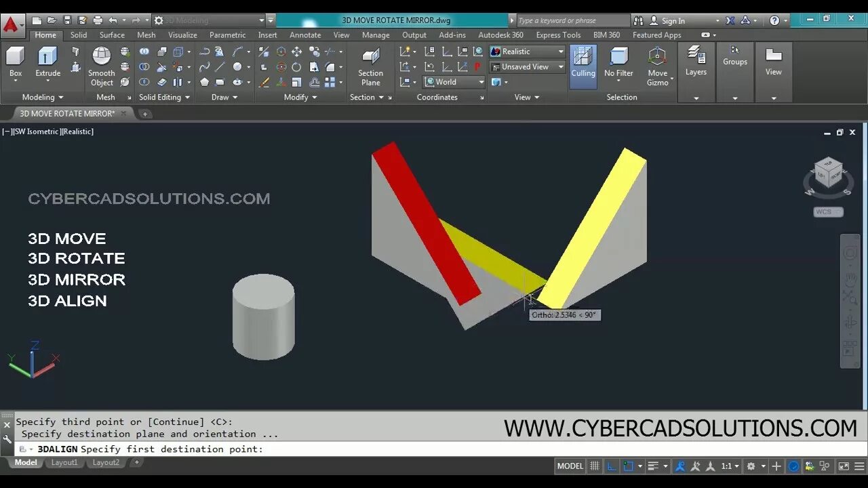Click the Undo arrow icon
Screen dimensions: 868x488
(x=113, y=20)
